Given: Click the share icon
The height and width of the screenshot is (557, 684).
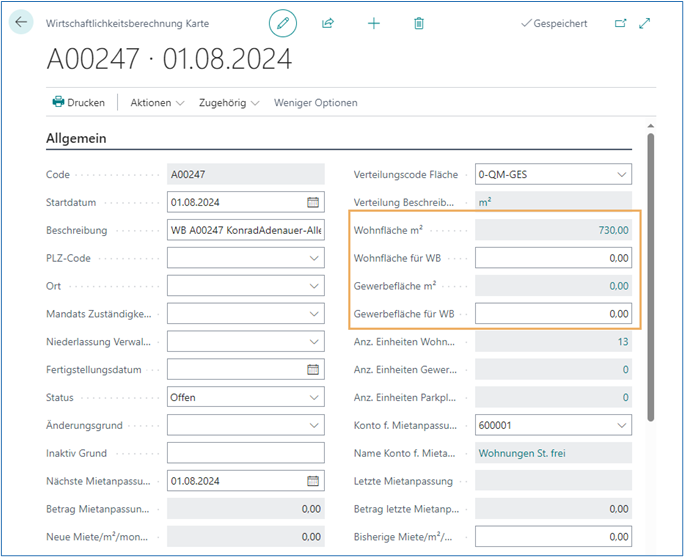Looking at the screenshot, I should pos(328,23).
